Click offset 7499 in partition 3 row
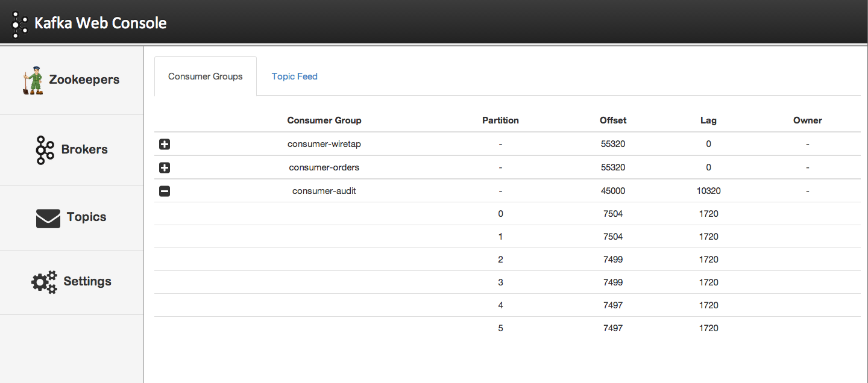The width and height of the screenshot is (868, 383). 613,282
